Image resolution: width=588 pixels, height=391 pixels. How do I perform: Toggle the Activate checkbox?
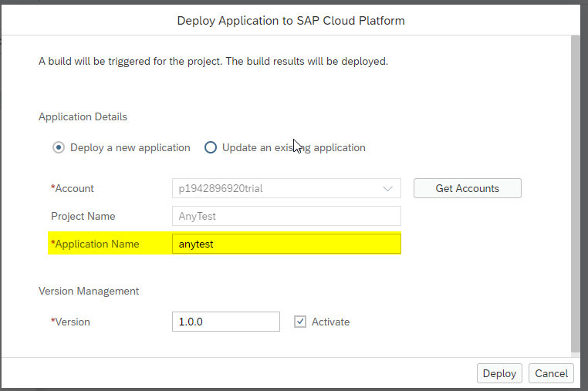coord(301,322)
